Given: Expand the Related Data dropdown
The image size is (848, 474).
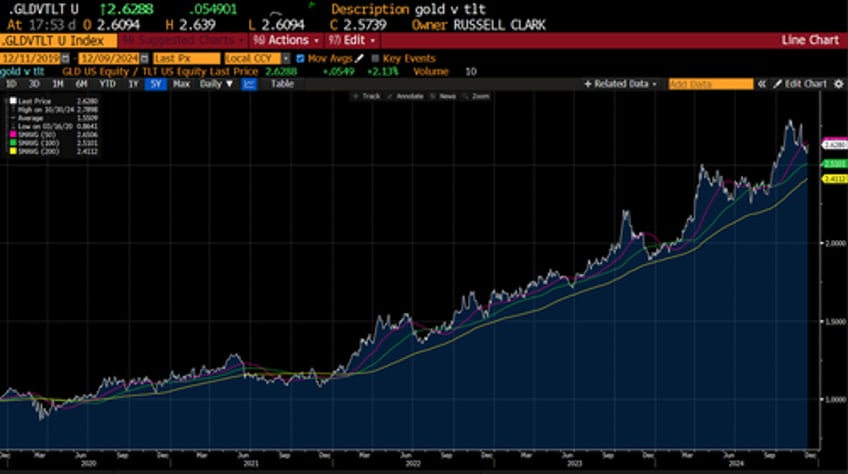Looking at the screenshot, I should 620,84.
